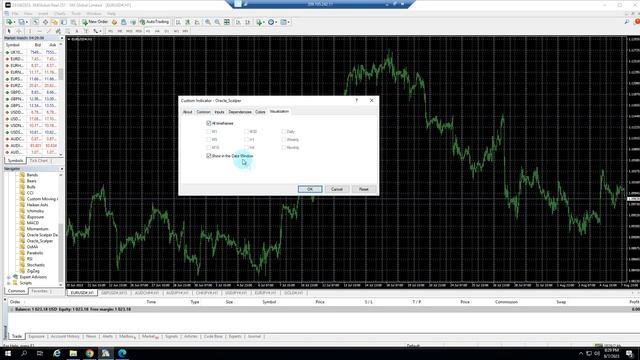Tick the M5 timeframe checkbox
This screenshot has height=360, width=640.
(x=209, y=140)
